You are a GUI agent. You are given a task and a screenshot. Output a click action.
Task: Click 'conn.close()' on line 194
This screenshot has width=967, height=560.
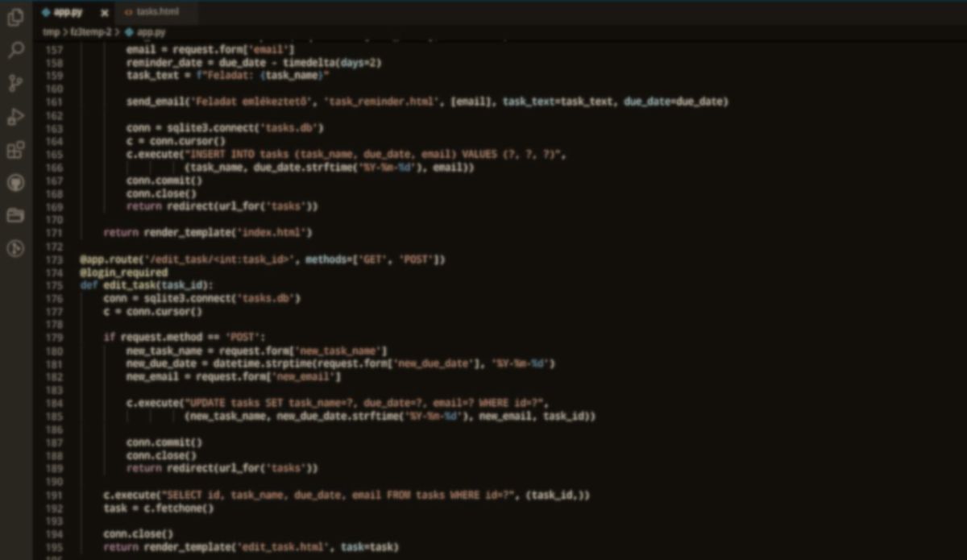[138, 535]
